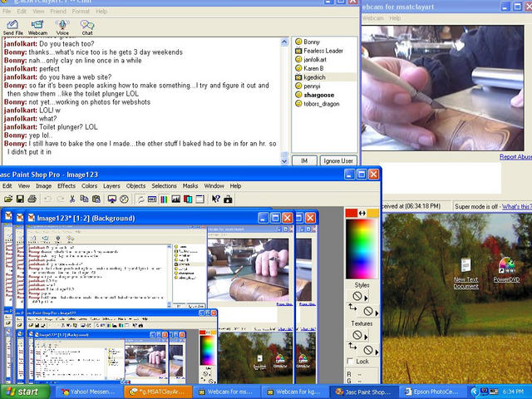This screenshot has height=399, width=532.
Task: Toggle the Color Palette striped icon
Action: [164, 199]
